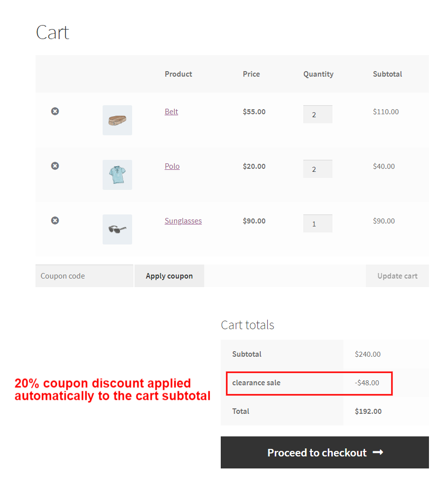Proceed to checkout
Screen dimensions: 448x490
(x=325, y=452)
